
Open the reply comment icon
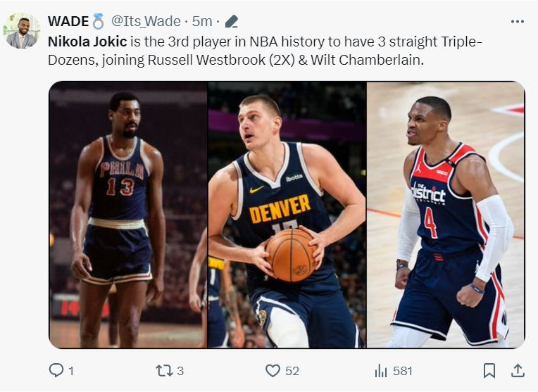pyautogui.click(x=56, y=370)
